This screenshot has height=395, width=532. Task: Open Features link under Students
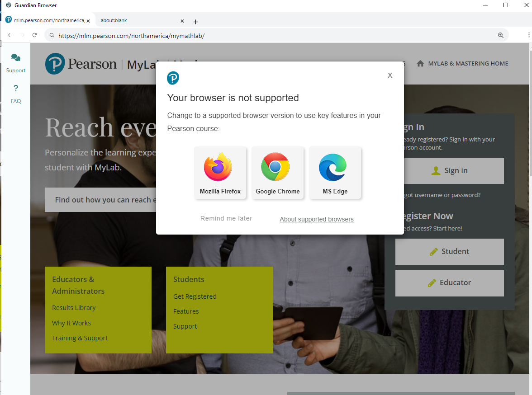pos(186,311)
